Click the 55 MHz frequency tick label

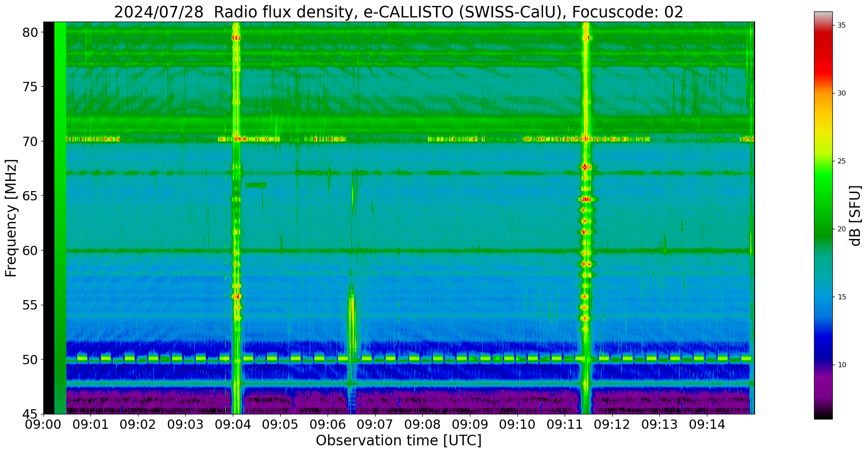tap(30, 305)
